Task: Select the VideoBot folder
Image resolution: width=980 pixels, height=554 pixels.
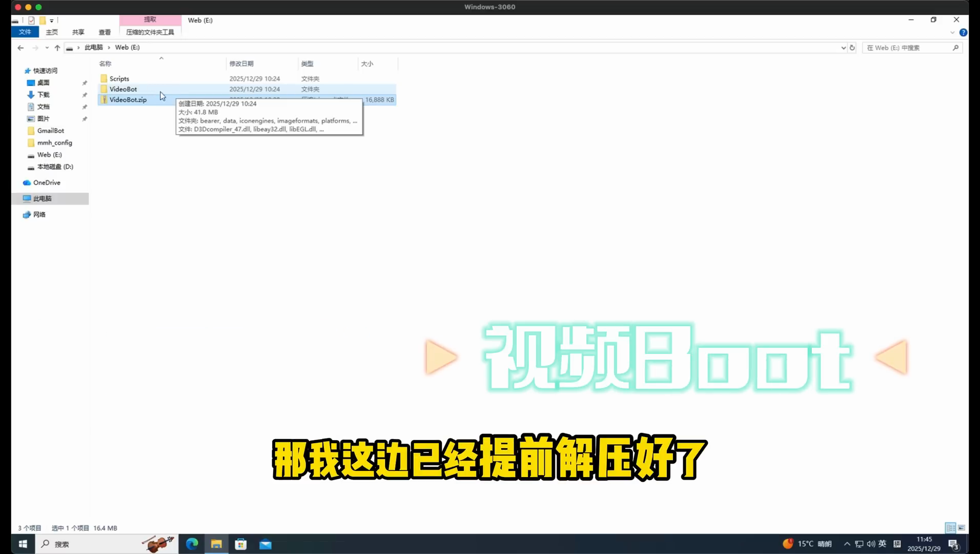Action: [x=123, y=89]
